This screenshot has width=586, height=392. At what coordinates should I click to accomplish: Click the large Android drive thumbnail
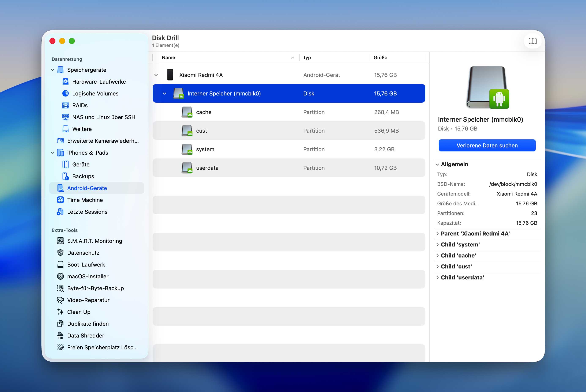tap(487, 87)
